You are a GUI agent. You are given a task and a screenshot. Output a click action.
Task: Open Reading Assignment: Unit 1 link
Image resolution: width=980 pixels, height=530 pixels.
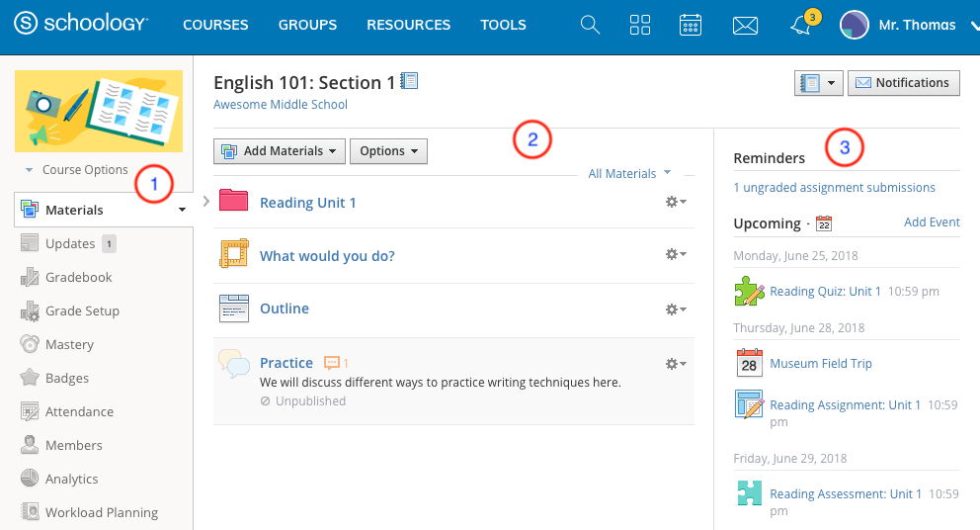click(x=845, y=404)
